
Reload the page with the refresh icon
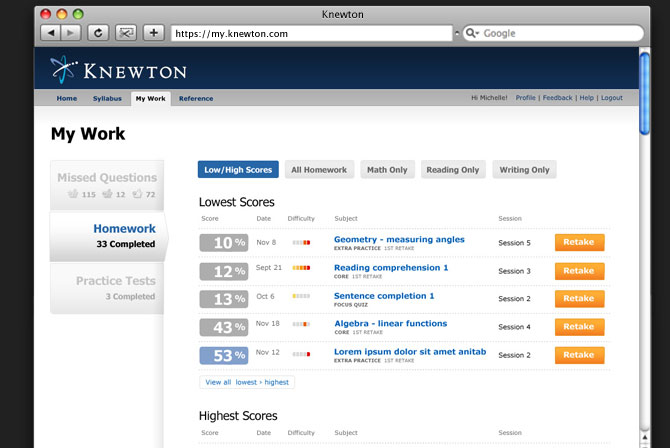(98, 33)
